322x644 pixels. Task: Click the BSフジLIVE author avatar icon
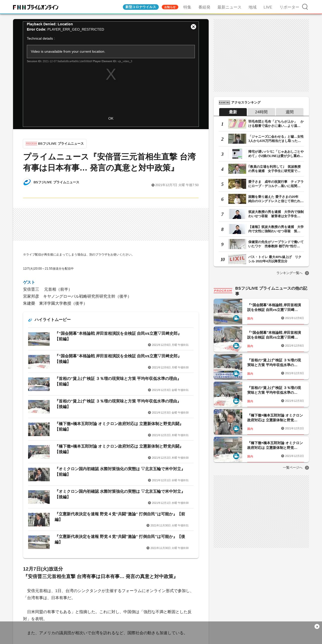coord(27,182)
